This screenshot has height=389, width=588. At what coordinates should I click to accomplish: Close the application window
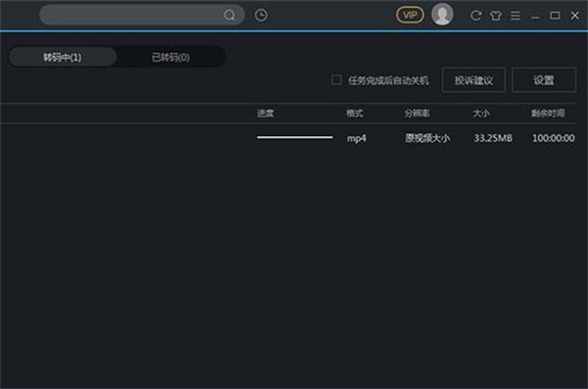click(x=574, y=16)
